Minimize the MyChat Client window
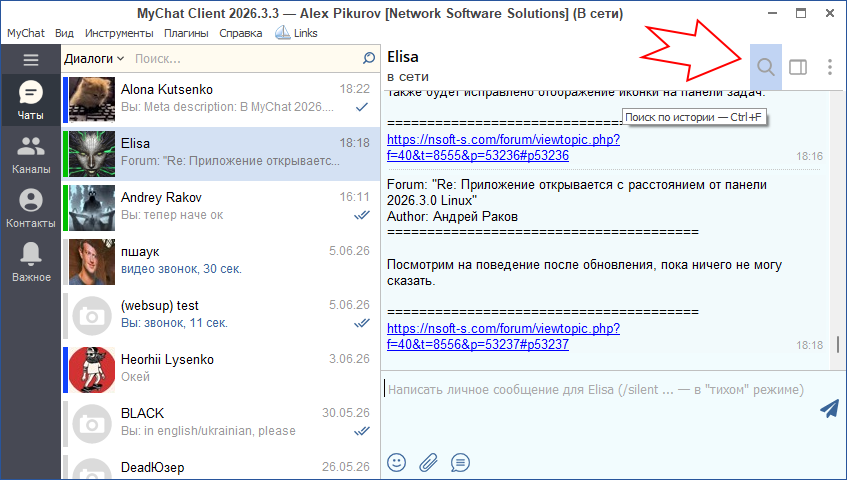Image resolution: width=847 pixels, height=480 pixels. pos(773,13)
